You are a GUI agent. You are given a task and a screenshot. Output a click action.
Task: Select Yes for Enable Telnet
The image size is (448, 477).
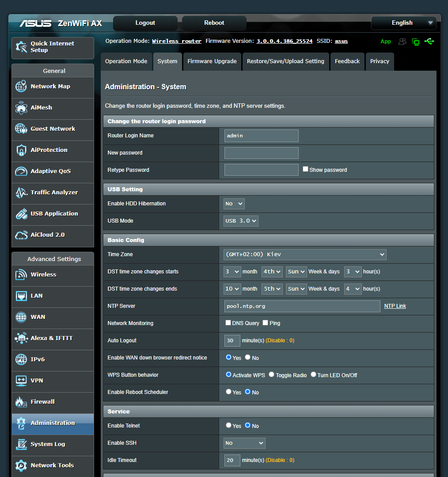(x=228, y=425)
